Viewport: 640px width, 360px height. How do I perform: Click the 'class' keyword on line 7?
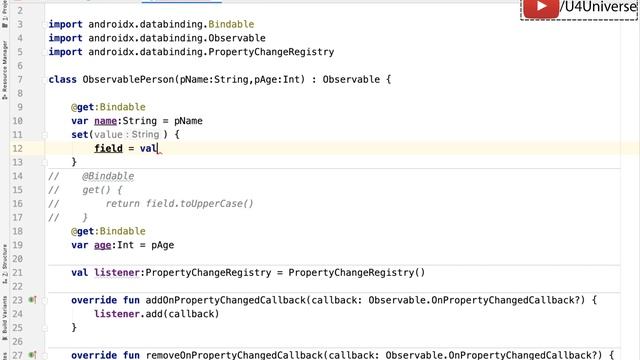(62, 80)
